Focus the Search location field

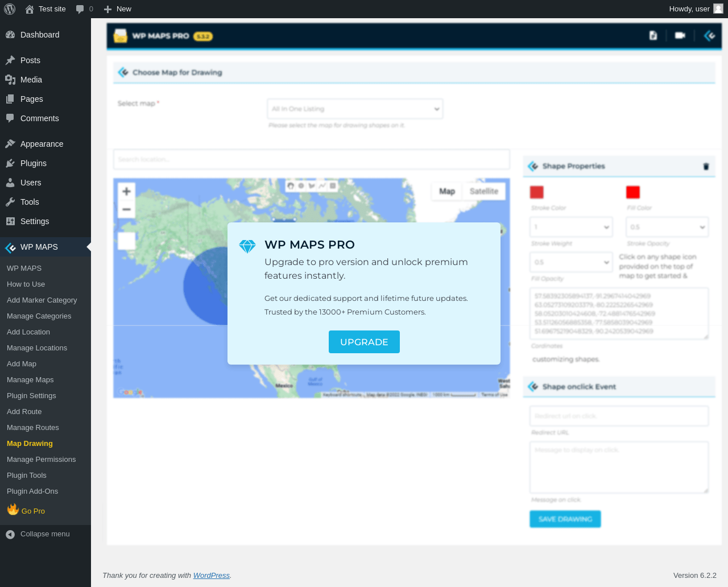[312, 159]
